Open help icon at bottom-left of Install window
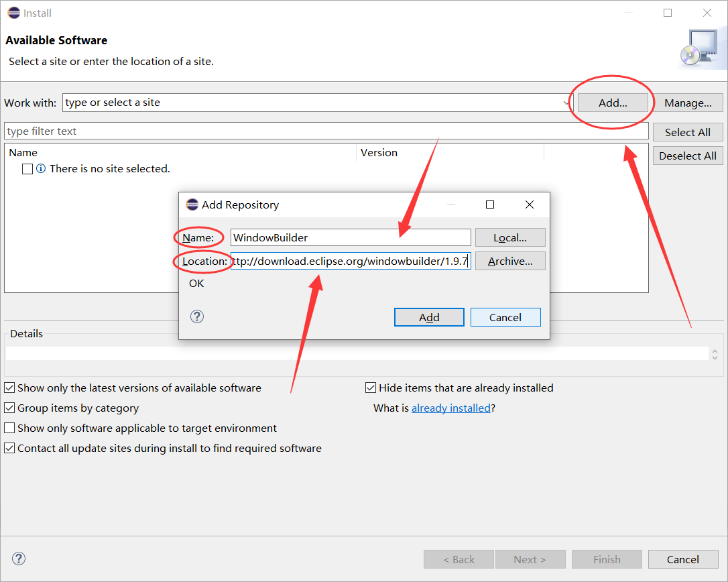 [x=19, y=559]
